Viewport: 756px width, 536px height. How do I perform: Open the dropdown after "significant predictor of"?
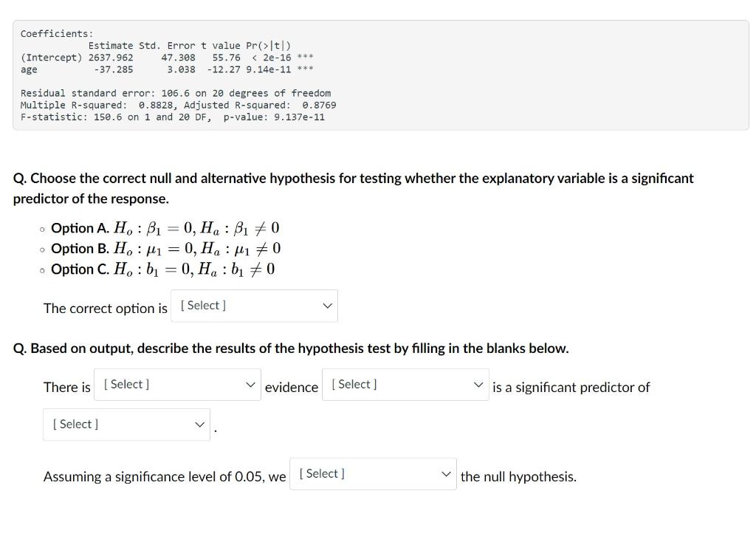[126, 424]
